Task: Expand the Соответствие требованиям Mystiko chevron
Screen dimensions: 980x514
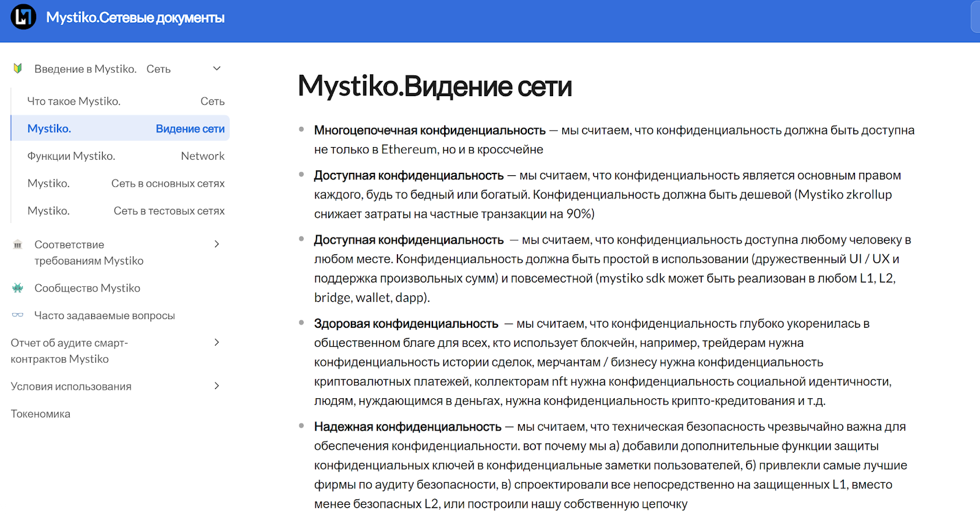Action: 216,244
